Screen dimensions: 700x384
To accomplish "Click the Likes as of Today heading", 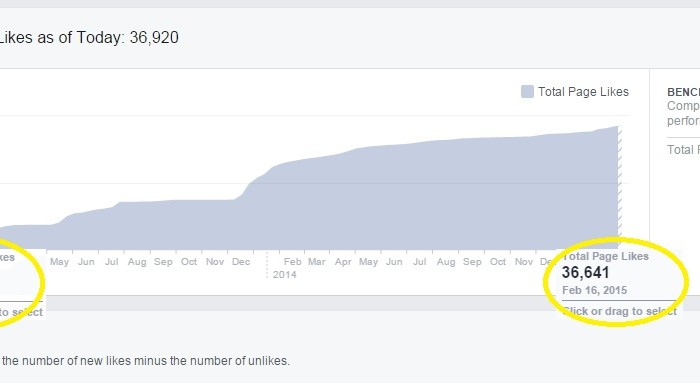I will pos(89,38).
